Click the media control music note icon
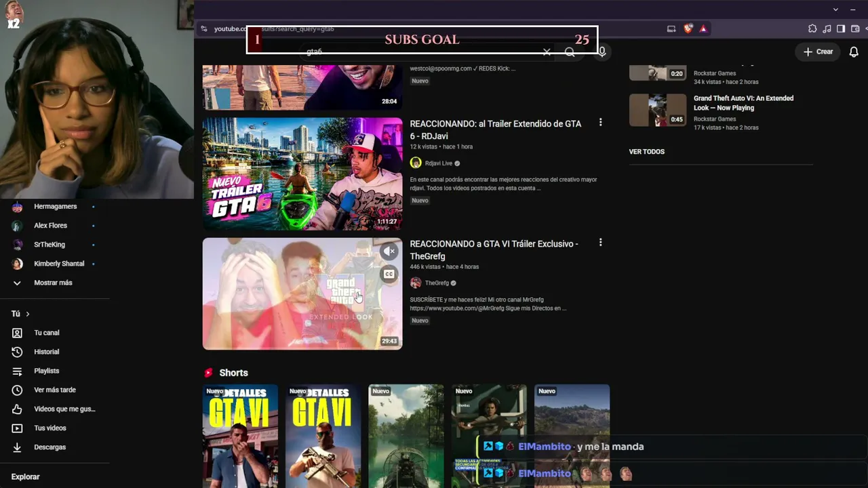Screen dimensions: 868x488 (827, 28)
